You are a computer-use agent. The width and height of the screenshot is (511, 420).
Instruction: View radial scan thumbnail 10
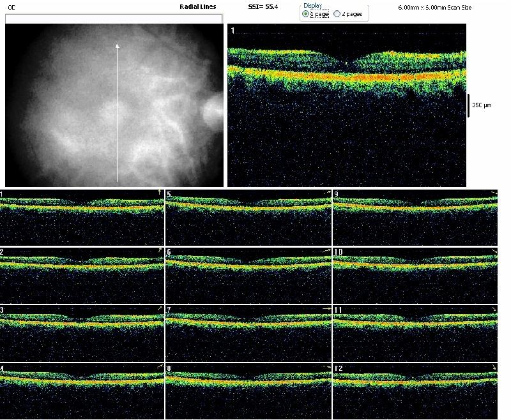(415, 276)
